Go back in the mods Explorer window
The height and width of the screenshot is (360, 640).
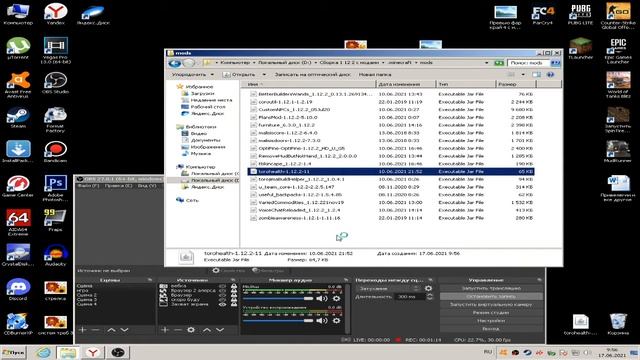coord(175,63)
